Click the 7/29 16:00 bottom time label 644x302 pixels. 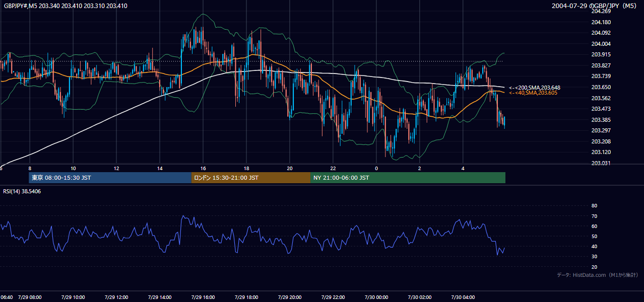203,297
